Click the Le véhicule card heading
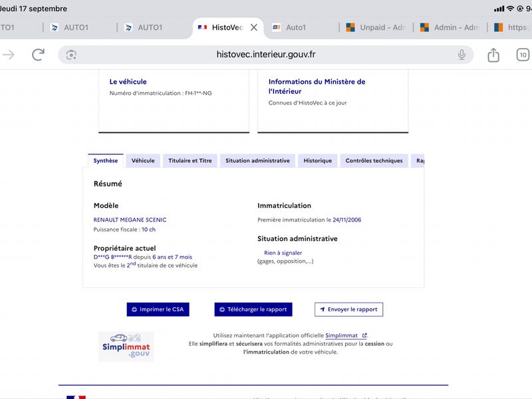 click(128, 82)
